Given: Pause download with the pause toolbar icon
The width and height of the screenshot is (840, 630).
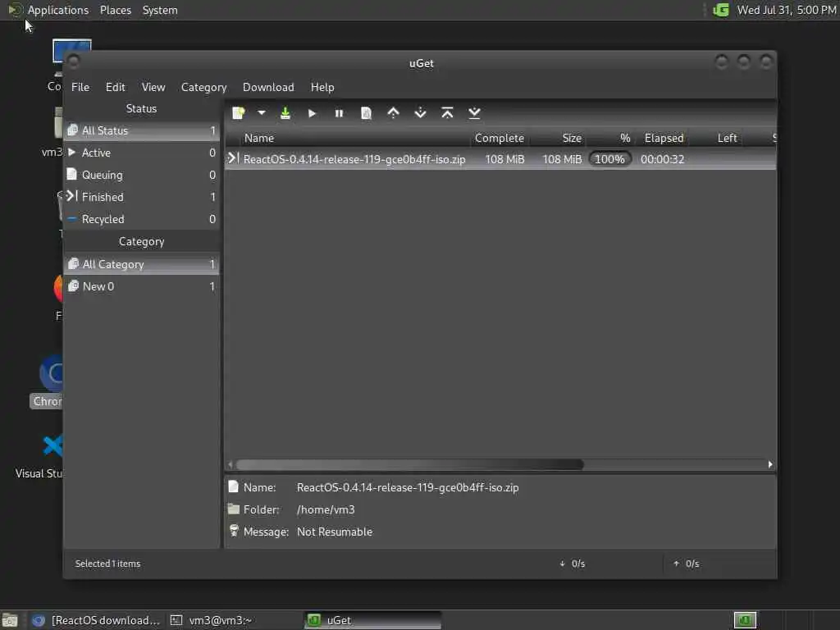Looking at the screenshot, I should 339,113.
